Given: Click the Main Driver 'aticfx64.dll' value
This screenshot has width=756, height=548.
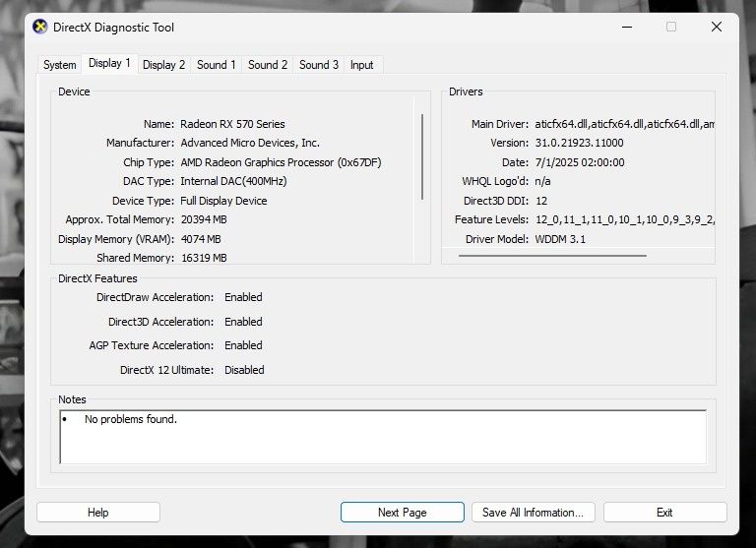Looking at the screenshot, I should click(x=624, y=124).
